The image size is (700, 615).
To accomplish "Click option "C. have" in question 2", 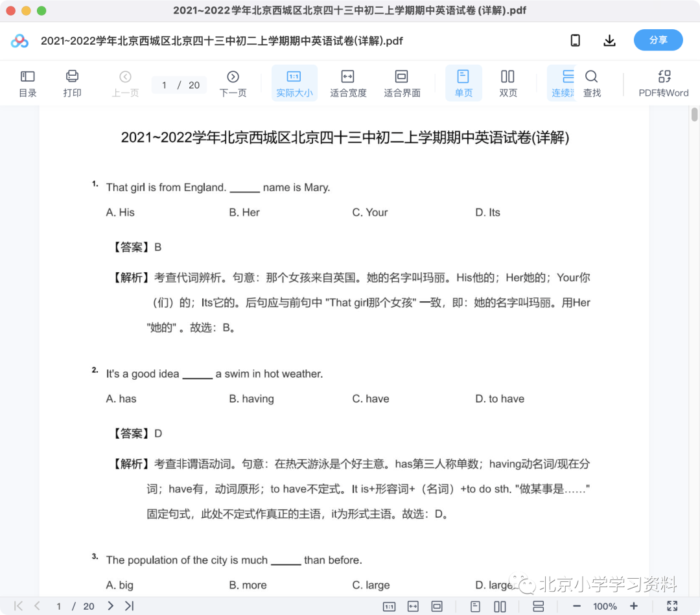I will coord(371,399).
